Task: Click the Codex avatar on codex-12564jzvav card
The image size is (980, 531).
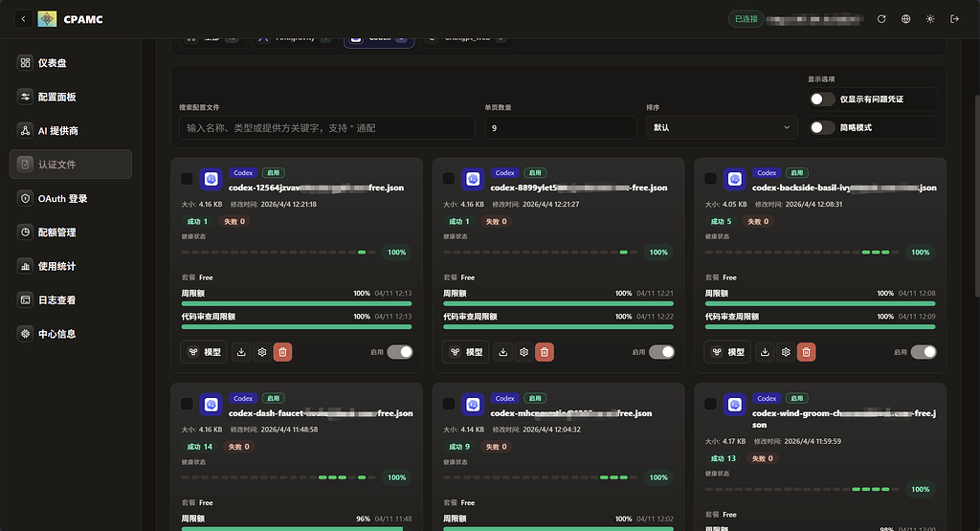Action: pos(212,179)
